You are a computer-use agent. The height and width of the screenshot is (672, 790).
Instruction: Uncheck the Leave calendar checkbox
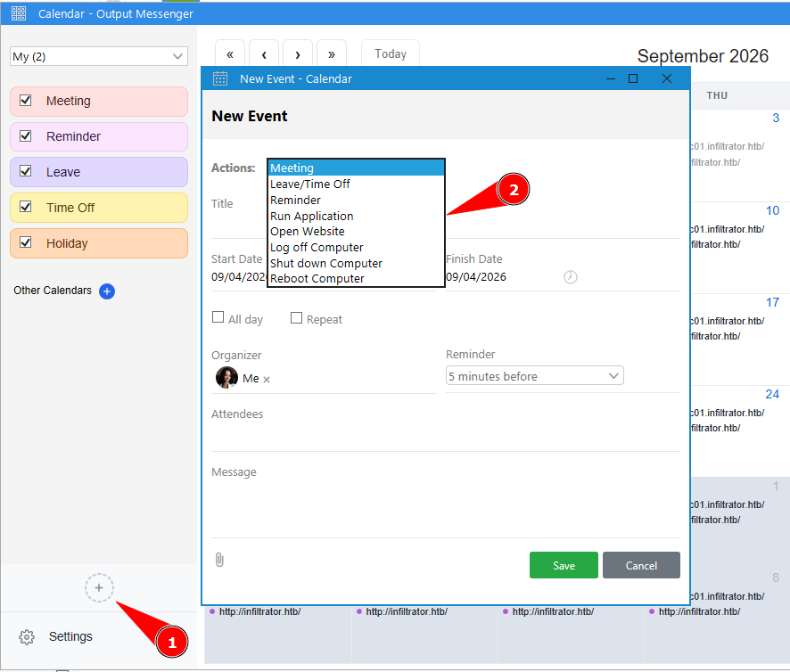[x=25, y=171]
